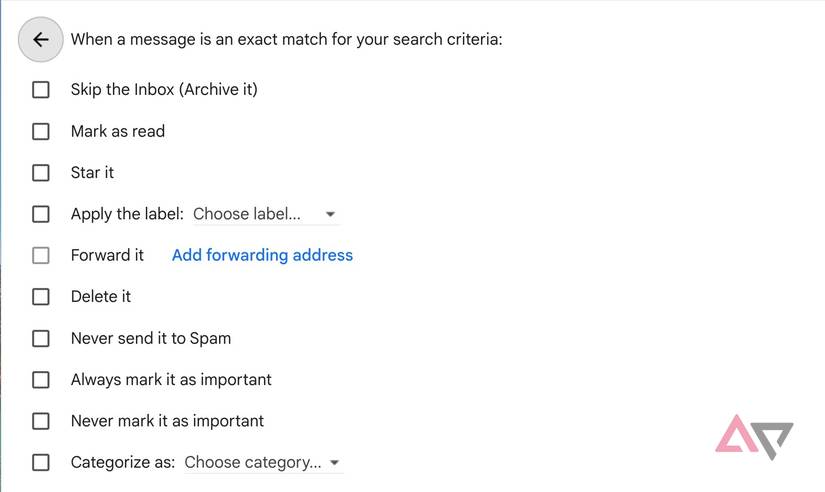The height and width of the screenshot is (492, 825).
Task: Check the Mark as read option
Action: click(41, 131)
